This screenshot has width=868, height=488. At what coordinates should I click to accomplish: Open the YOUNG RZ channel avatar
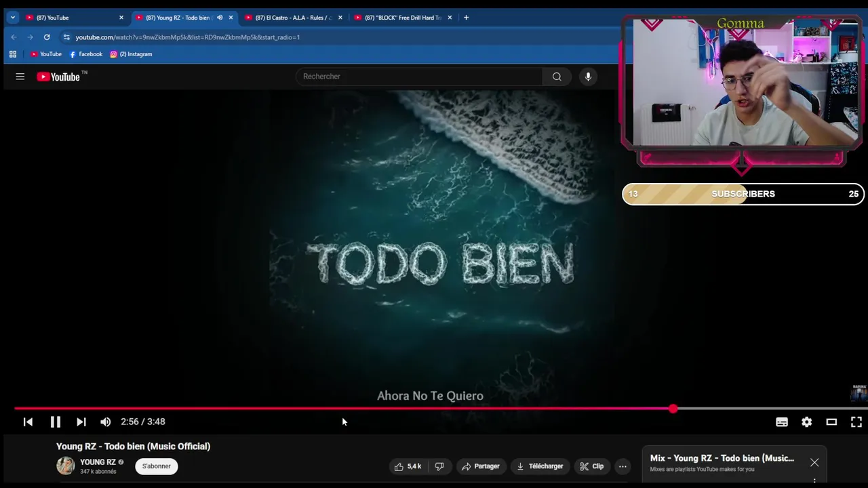pos(66,466)
